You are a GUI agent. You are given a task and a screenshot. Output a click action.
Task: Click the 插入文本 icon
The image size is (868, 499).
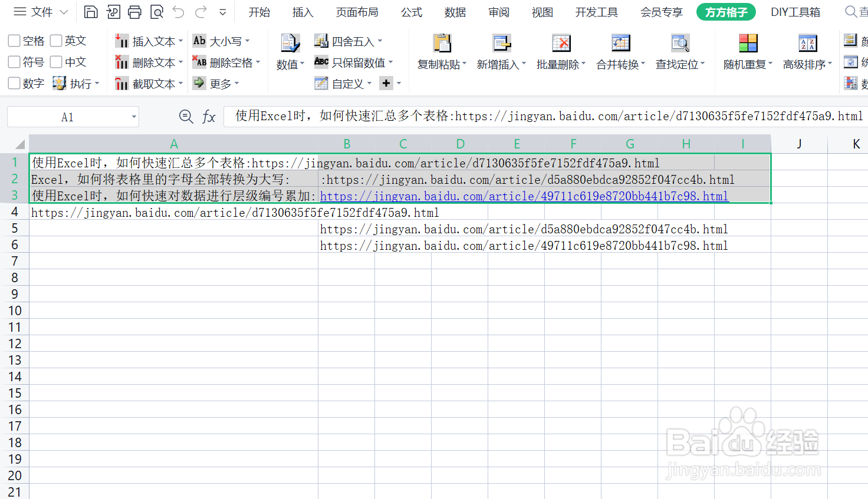point(121,41)
